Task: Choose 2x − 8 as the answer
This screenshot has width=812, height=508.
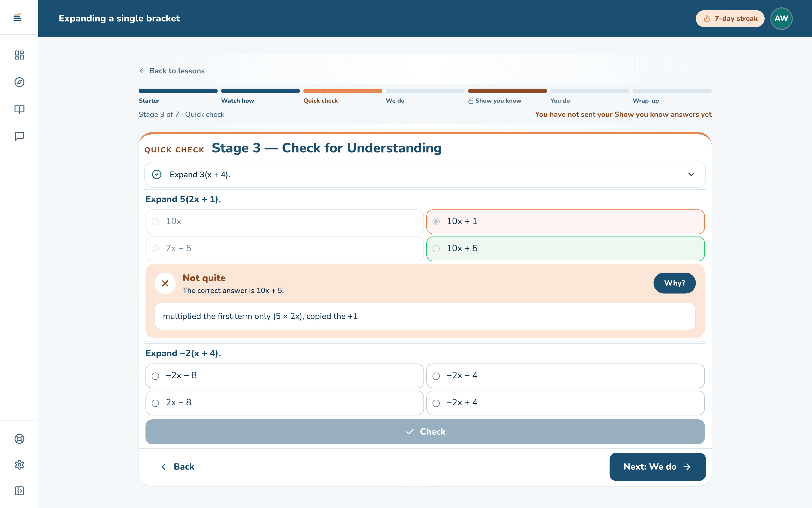Action: [x=284, y=403]
